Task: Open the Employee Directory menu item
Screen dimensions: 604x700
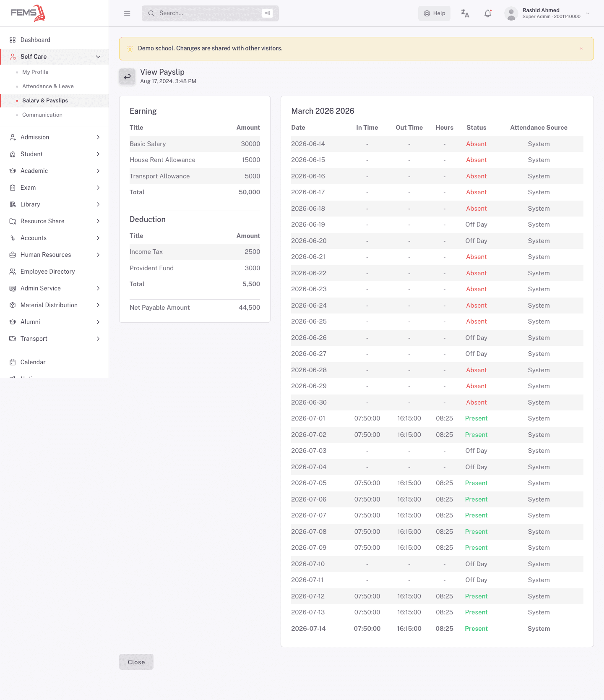Action: (55, 272)
